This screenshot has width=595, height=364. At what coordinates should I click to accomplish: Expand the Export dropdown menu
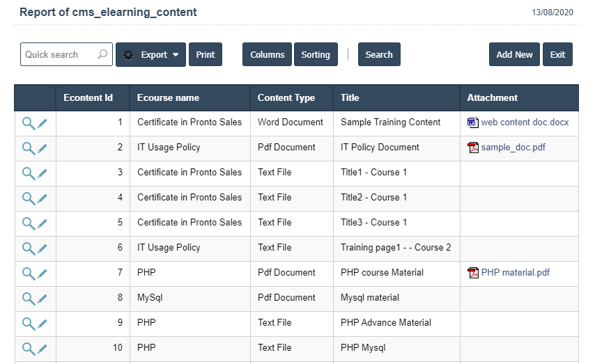(x=150, y=55)
